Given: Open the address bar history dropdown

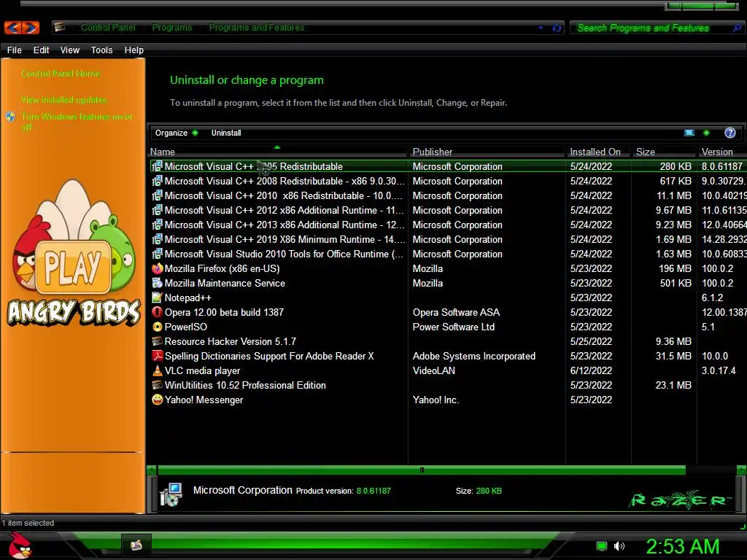Looking at the screenshot, I should coord(541,28).
